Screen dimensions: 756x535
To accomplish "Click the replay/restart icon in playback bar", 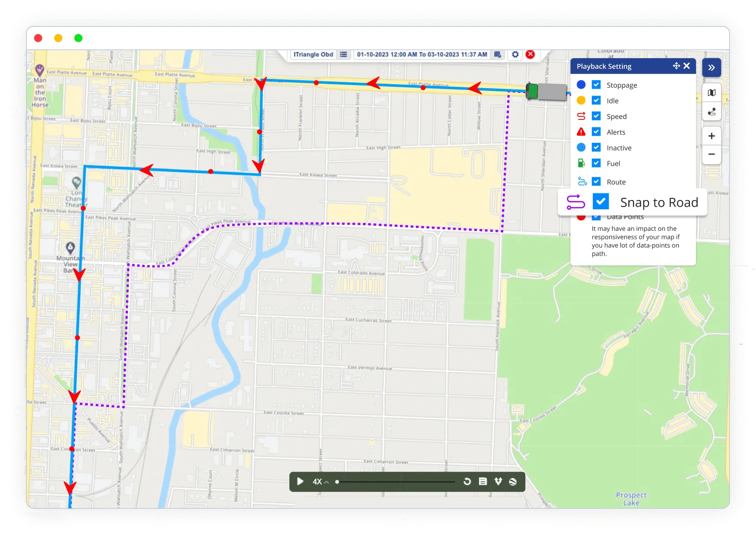I will [x=467, y=482].
